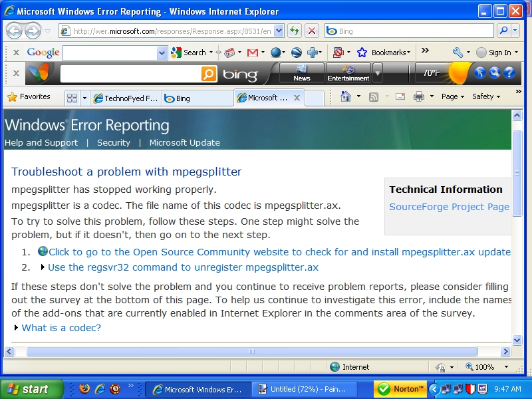Click the Refresh page icon beside address bar
This screenshot has height=399, width=532.
point(295,31)
